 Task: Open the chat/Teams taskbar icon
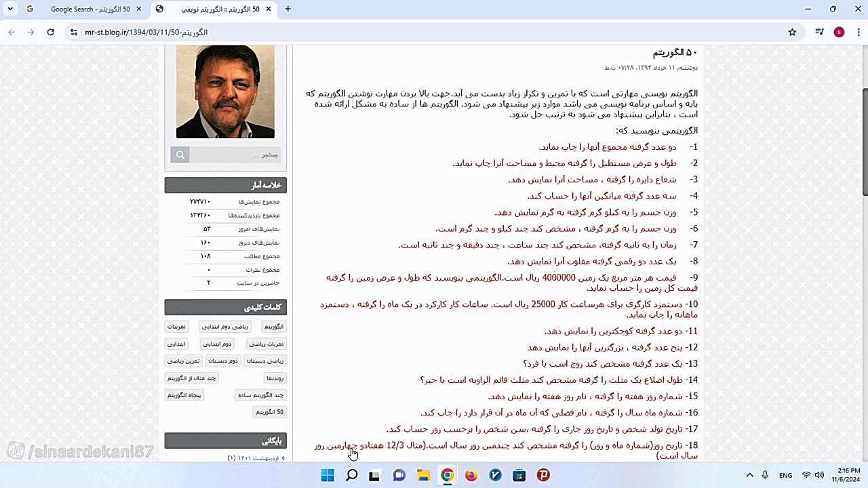click(399, 475)
